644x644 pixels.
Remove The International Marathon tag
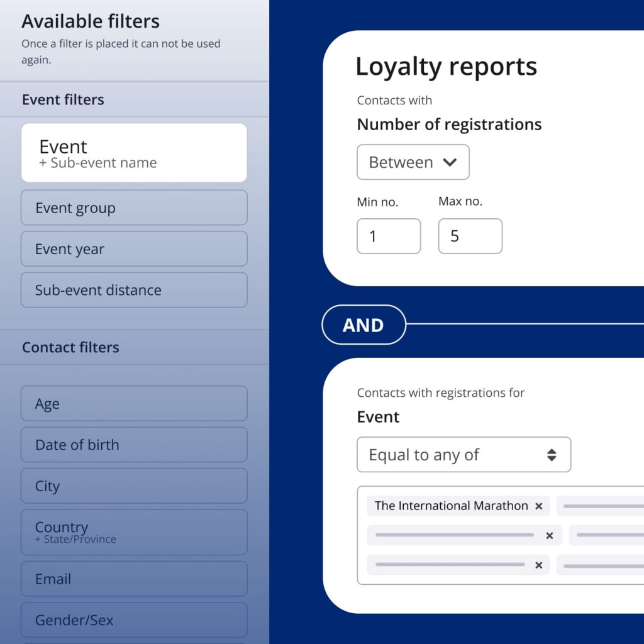pyautogui.click(x=538, y=506)
